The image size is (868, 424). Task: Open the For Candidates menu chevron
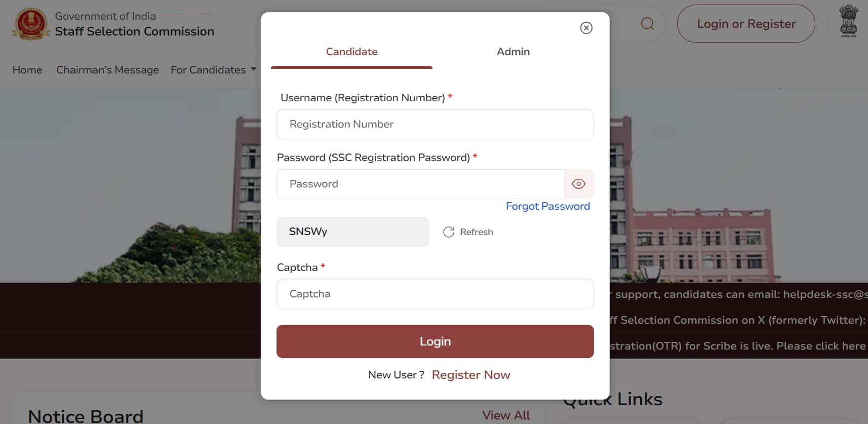click(x=253, y=69)
